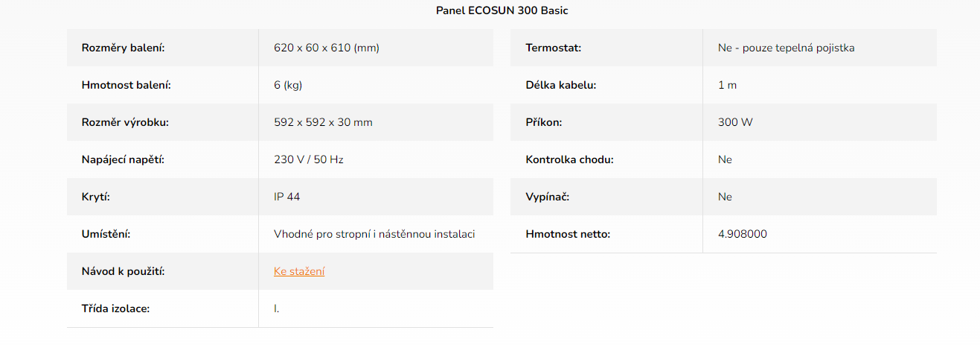The height and width of the screenshot is (345, 980).
Task: Select the Kontrolka chodu label
Action: pos(570,159)
